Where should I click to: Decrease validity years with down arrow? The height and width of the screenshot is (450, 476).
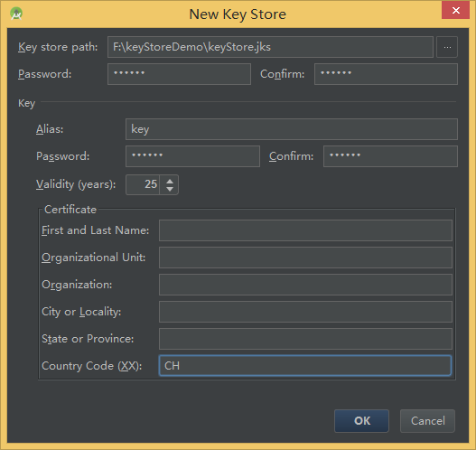170,189
